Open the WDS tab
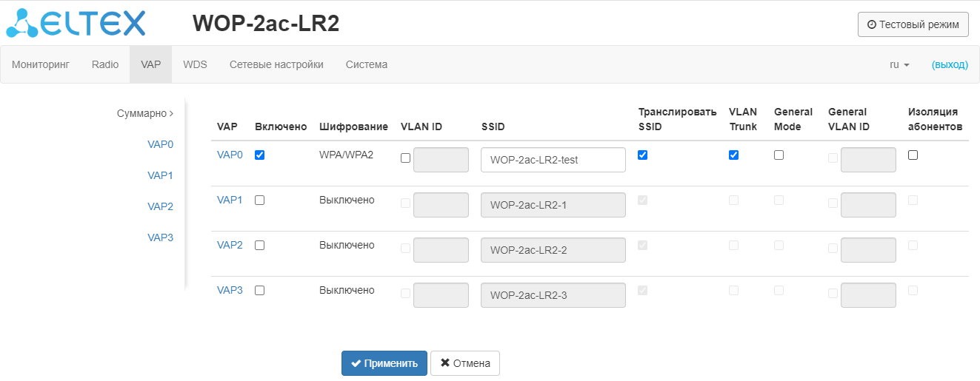The width and height of the screenshot is (980, 381). [195, 64]
